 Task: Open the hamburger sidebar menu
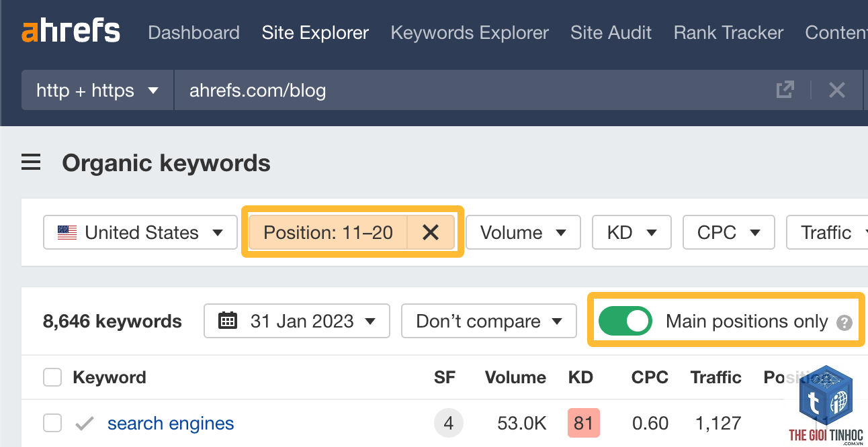(x=31, y=162)
